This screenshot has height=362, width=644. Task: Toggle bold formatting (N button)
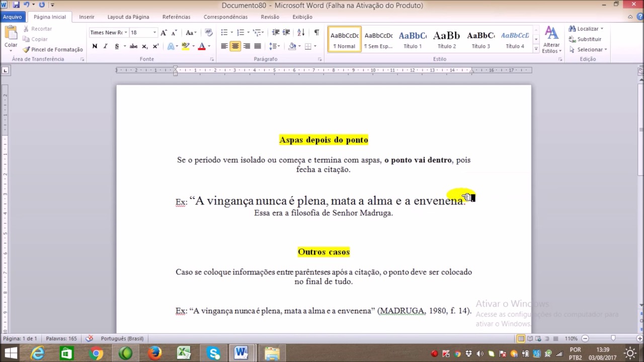pos(95,46)
